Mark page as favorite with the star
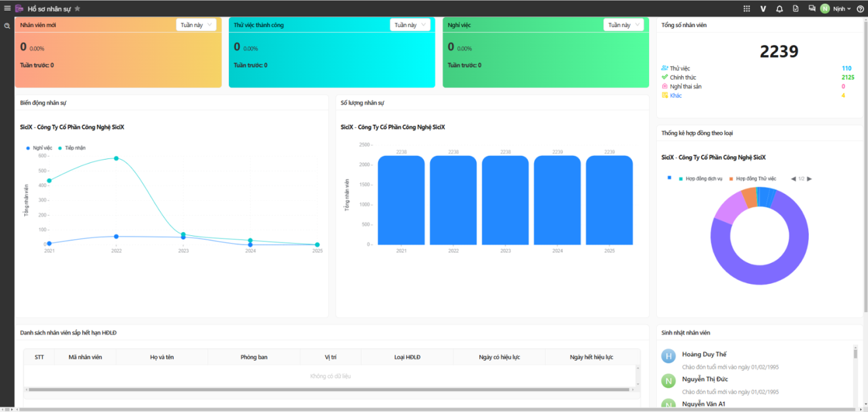Screen dimensions: 868x412 pyautogui.click(x=77, y=9)
